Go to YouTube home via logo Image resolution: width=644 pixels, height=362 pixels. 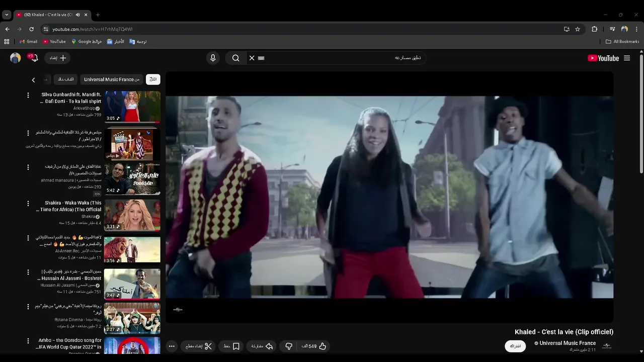(x=603, y=58)
